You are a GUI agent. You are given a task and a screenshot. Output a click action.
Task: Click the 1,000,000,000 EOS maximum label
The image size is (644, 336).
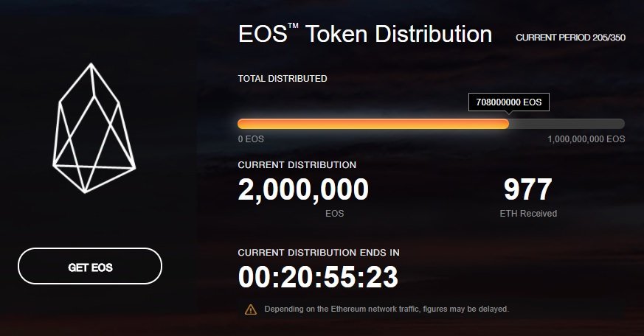pos(586,139)
